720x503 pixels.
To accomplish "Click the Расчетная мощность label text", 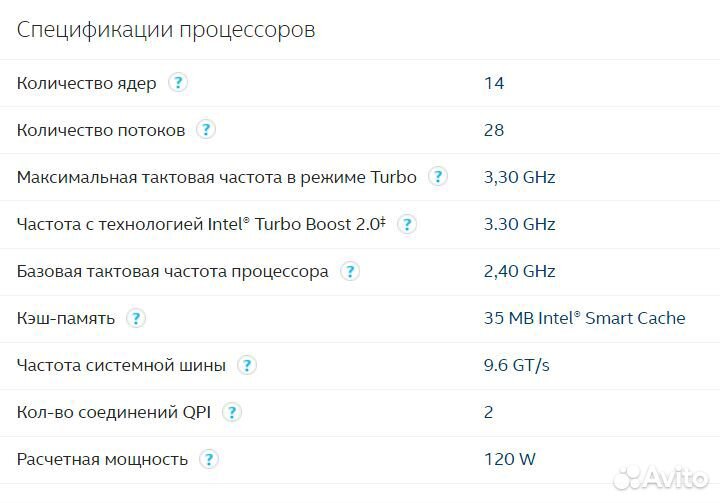I will coord(102,459).
